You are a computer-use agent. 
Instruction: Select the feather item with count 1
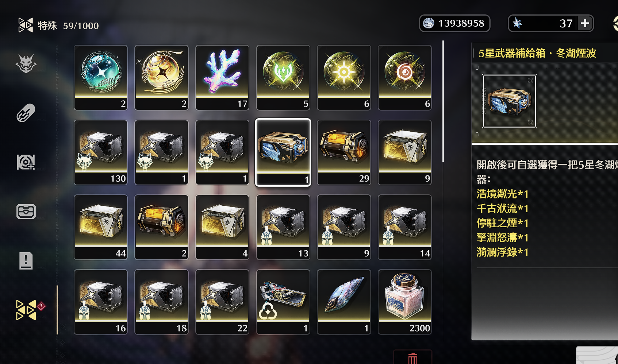(x=344, y=302)
